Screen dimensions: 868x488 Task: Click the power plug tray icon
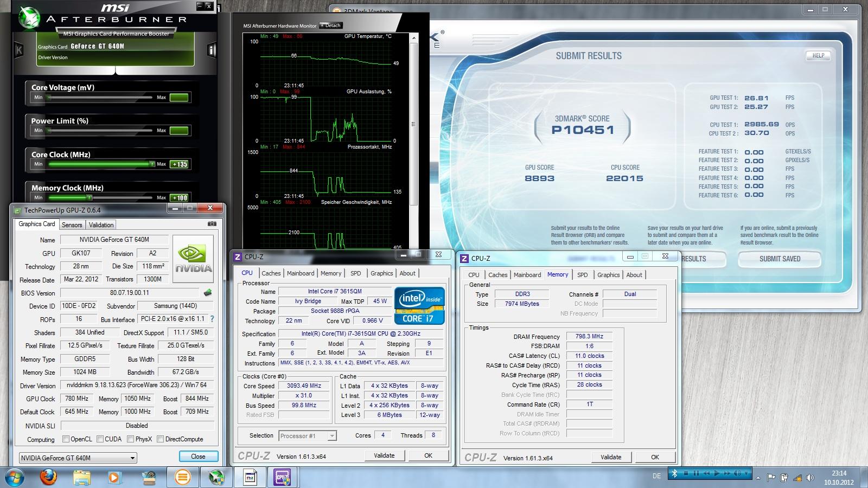pos(784,478)
